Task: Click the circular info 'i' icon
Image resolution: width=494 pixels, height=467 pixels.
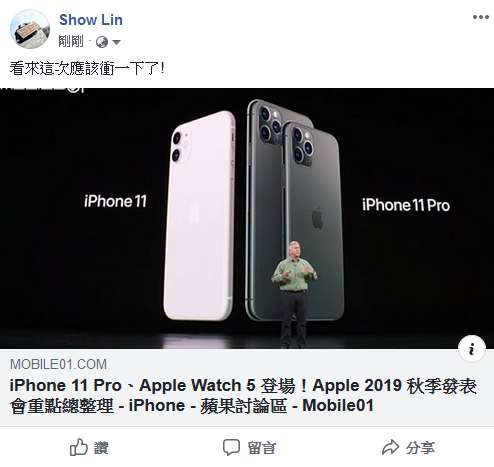Action: click(x=471, y=349)
